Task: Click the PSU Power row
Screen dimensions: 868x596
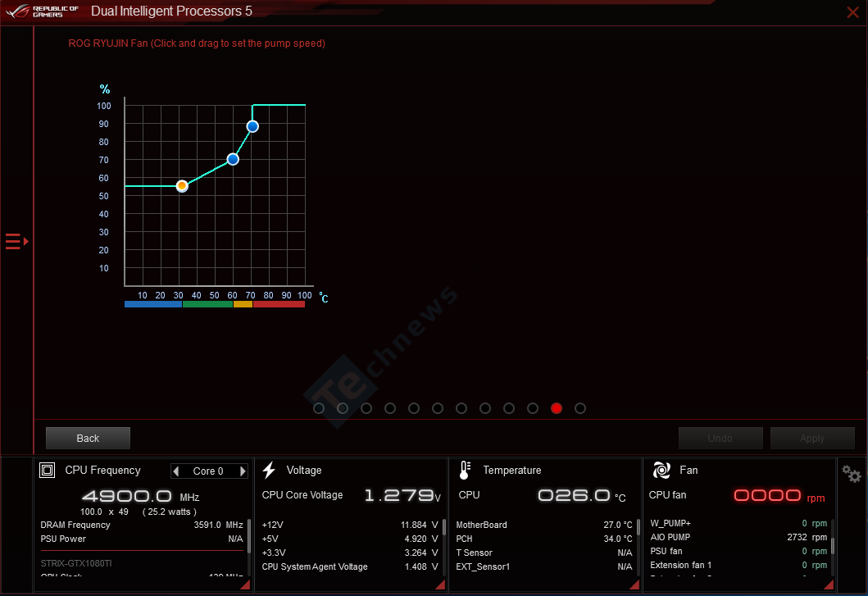Action: pyautogui.click(x=142, y=539)
